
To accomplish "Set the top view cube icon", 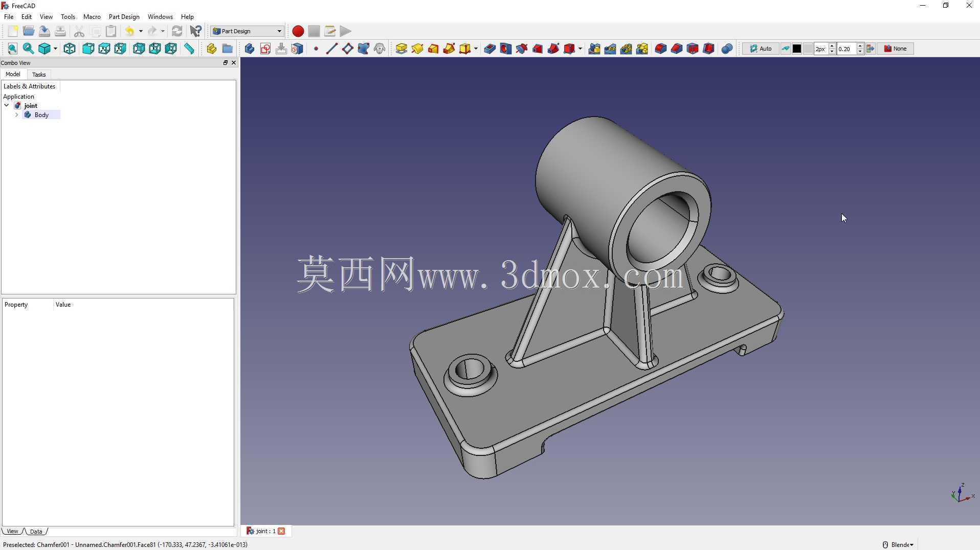I will 104,49.
